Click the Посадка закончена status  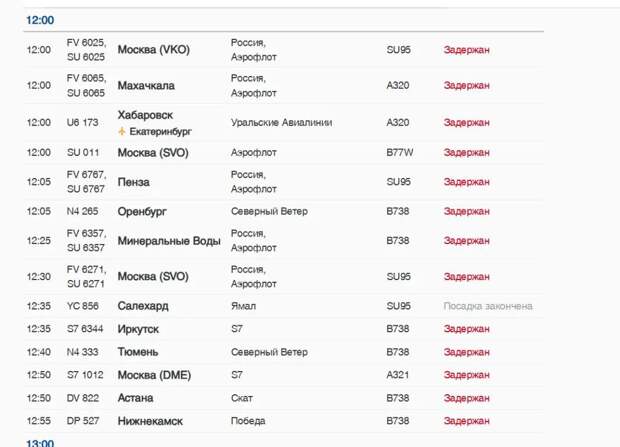tap(488, 306)
